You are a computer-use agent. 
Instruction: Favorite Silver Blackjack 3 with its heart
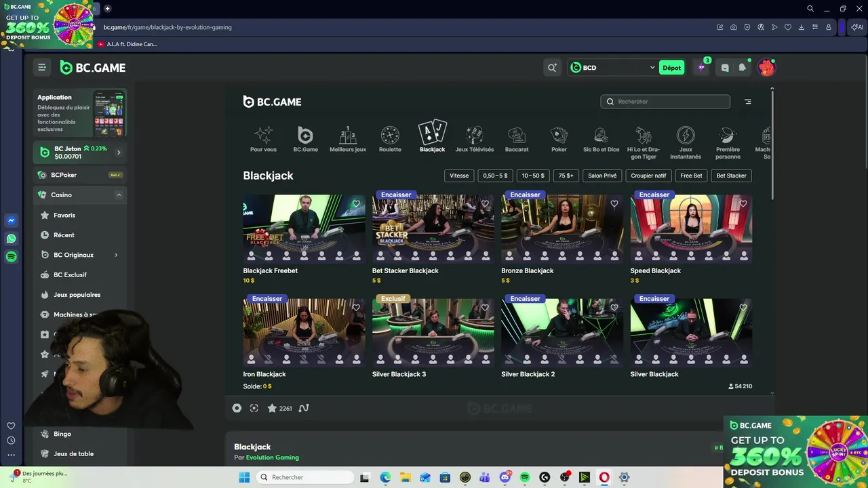click(x=485, y=308)
